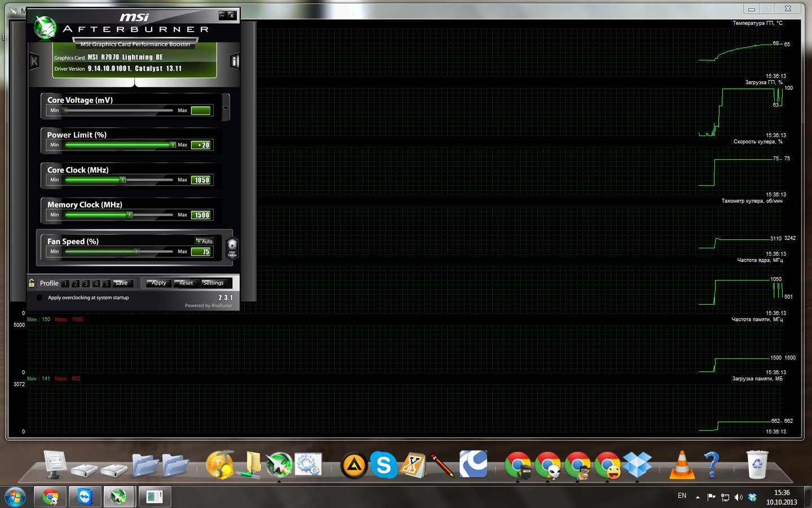Open the Afterburner information (i) panel

click(235, 61)
